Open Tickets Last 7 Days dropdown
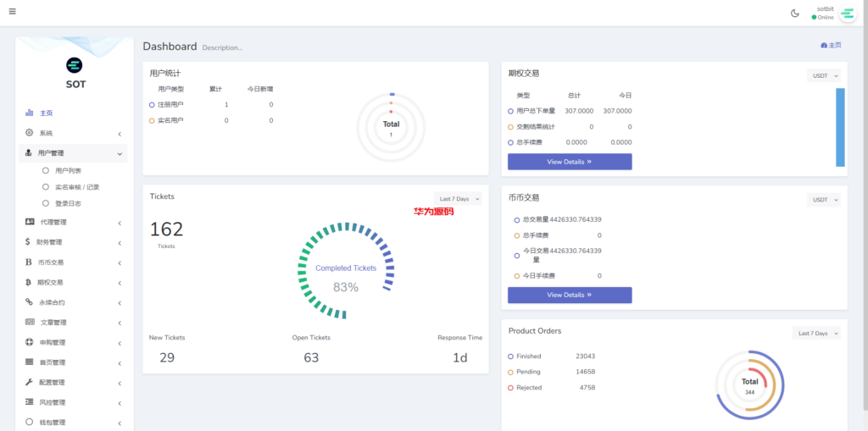Screen dimensions: 868x431 click(457, 199)
